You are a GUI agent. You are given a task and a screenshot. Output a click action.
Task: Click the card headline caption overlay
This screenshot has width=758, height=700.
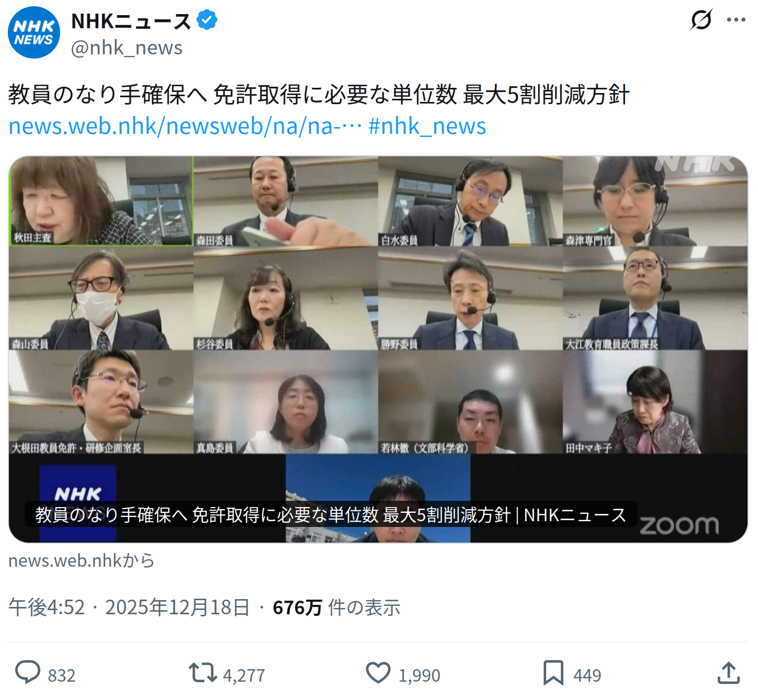click(331, 515)
